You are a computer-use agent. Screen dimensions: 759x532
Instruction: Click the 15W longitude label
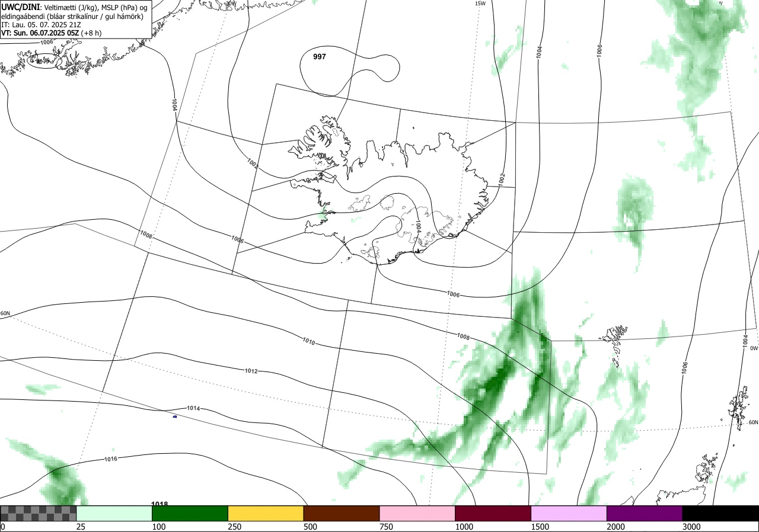480,4
